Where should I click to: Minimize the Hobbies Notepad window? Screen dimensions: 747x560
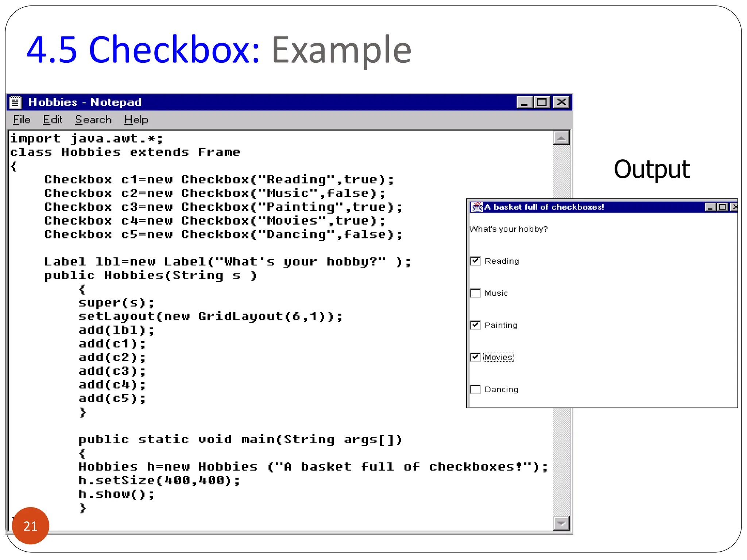524,102
